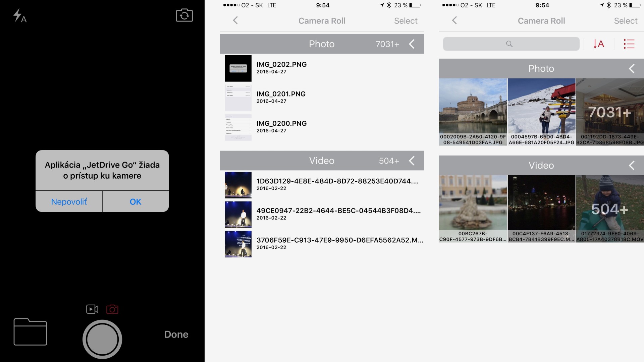Collapse the Photo grid section header
This screenshot has width=644, height=362.
coord(632,69)
